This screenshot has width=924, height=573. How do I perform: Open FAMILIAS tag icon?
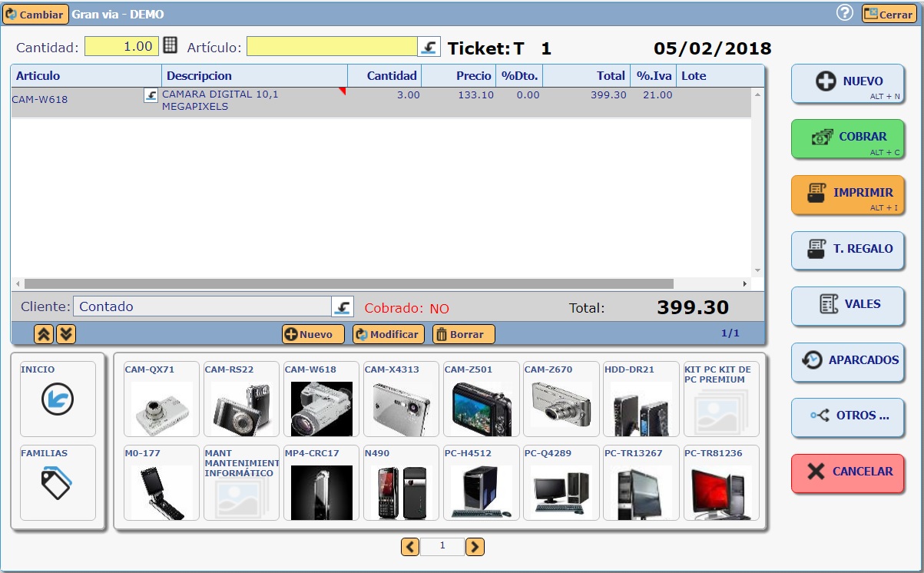pos(58,483)
